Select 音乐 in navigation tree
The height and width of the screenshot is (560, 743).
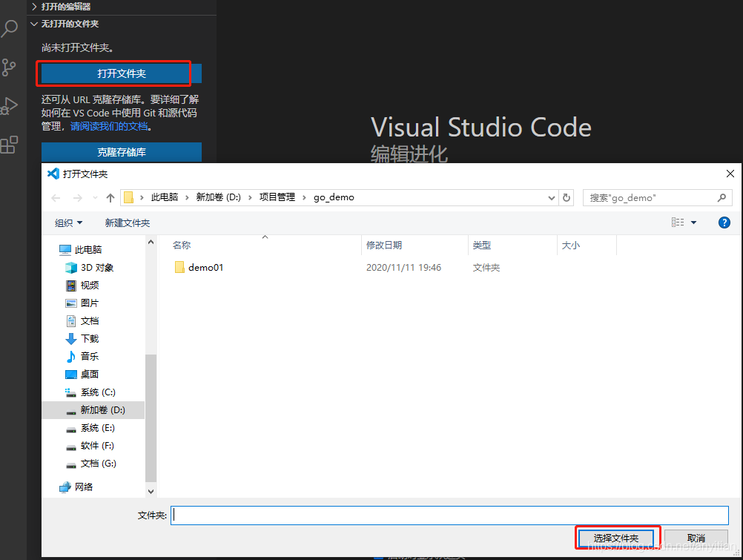(90, 356)
